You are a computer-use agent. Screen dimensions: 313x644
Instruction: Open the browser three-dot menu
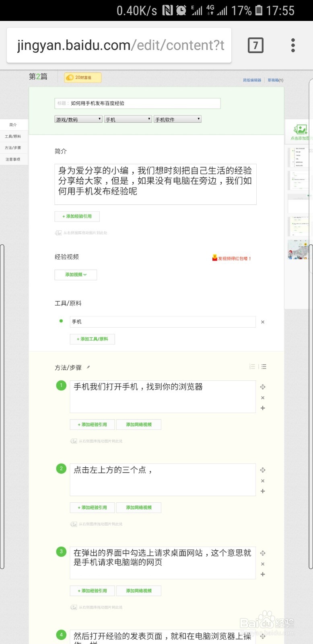(x=293, y=45)
